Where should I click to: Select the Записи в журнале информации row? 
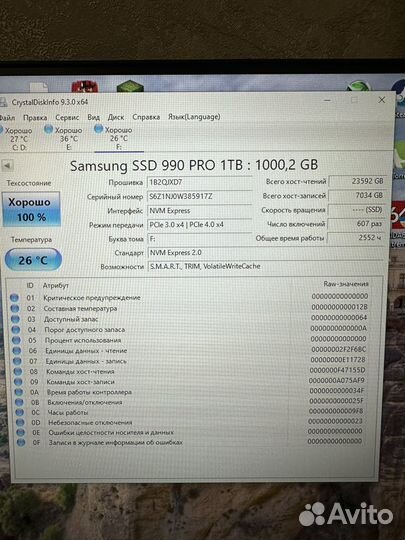click(189, 442)
